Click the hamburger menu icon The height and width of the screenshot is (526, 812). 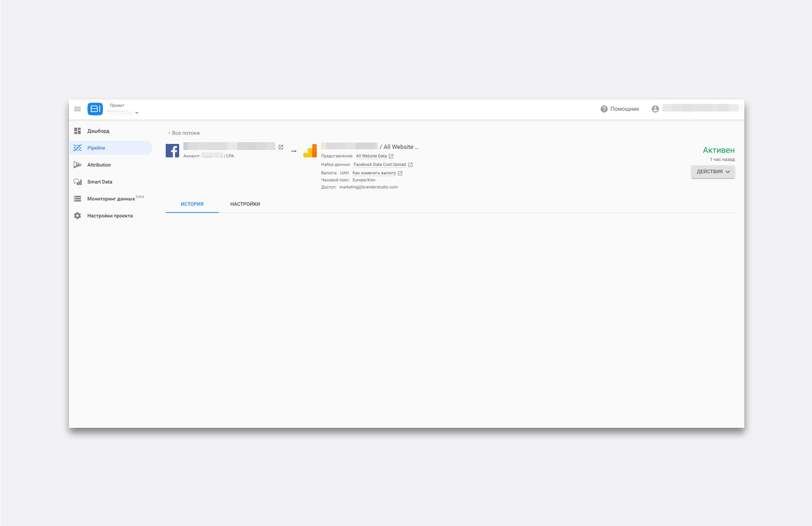[x=77, y=109]
